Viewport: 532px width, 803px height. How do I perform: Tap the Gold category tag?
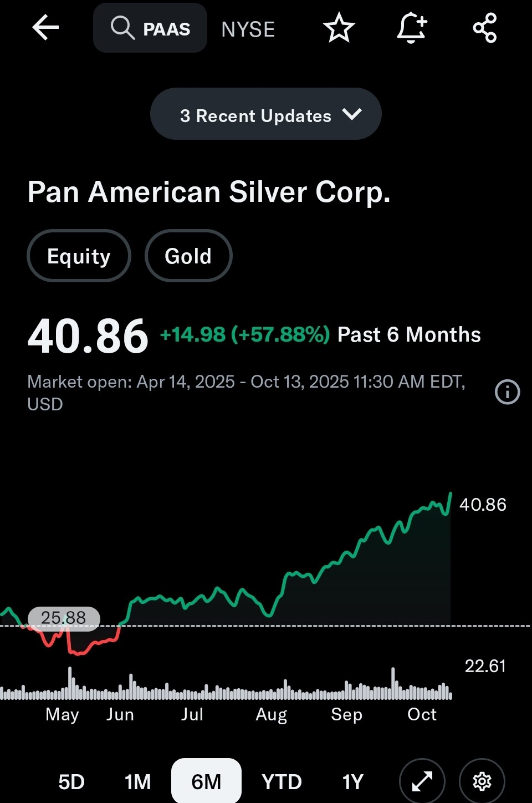coord(188,256)
